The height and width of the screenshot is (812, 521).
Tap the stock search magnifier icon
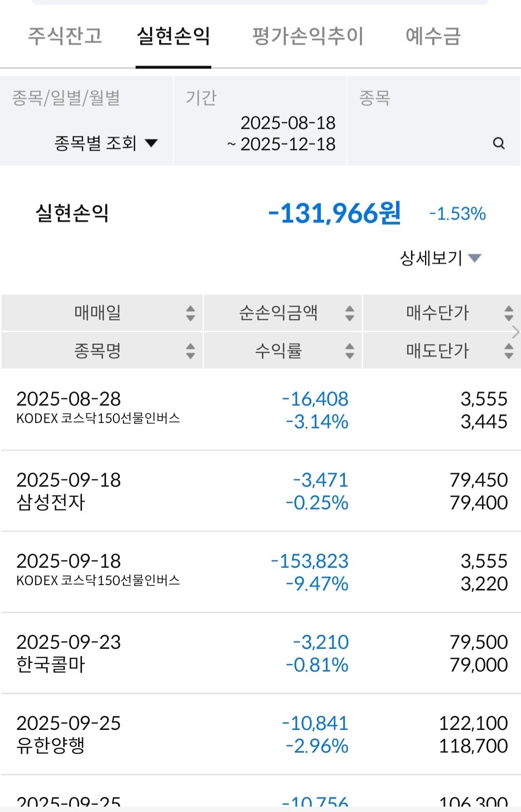coord(499,143)
